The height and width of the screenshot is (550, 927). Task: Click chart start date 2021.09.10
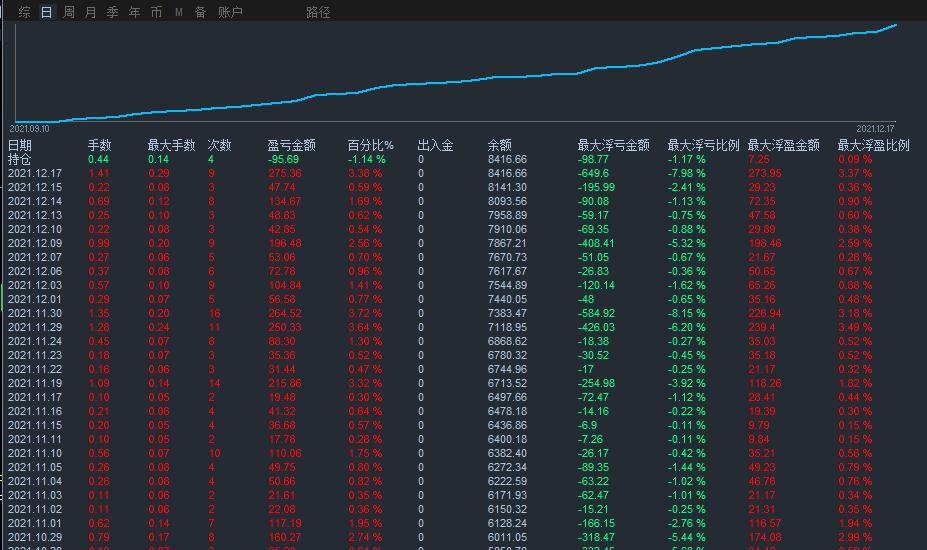[29, 128]
